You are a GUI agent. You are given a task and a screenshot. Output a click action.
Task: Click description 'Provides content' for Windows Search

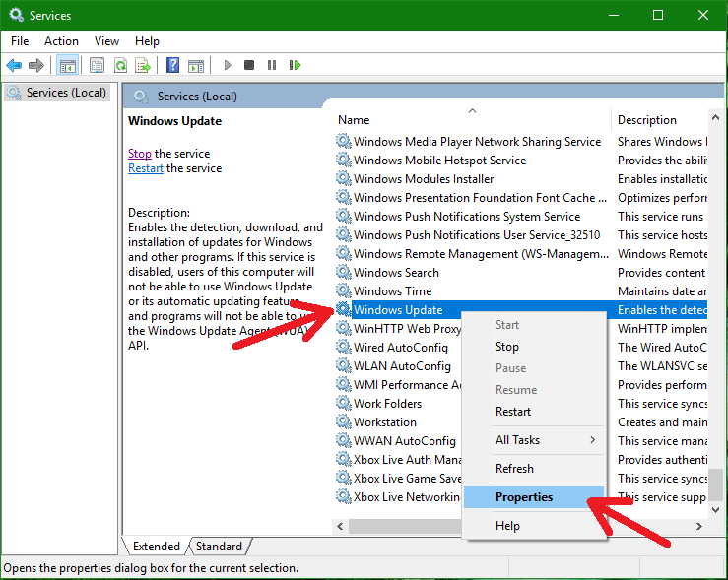coord(661,273)
